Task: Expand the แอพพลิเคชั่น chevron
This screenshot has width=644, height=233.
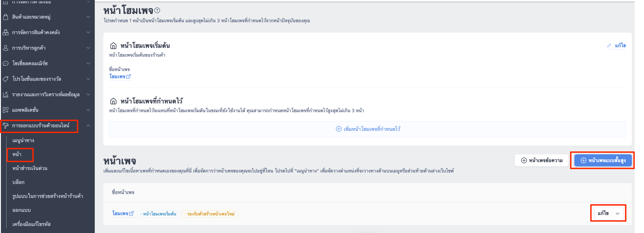Action: coord(88,110)
